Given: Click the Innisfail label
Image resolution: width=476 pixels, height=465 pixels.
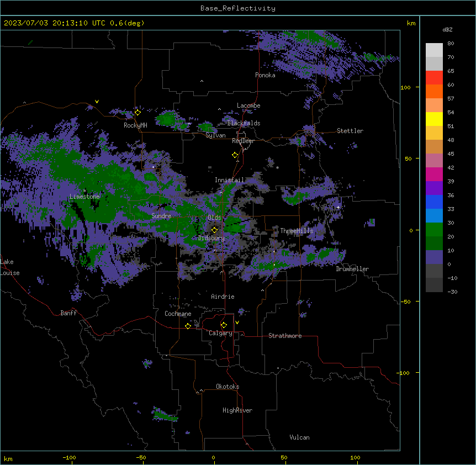Looking at the screenshot, I should 230,180.
